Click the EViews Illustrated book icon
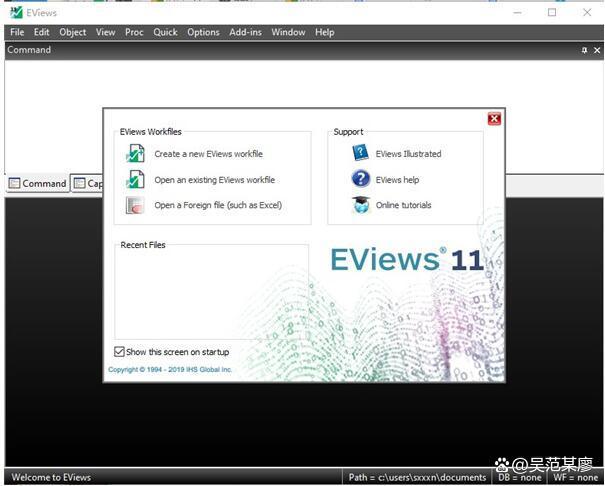605x486 pixels. pyautogui.click(x=360, y=153)
